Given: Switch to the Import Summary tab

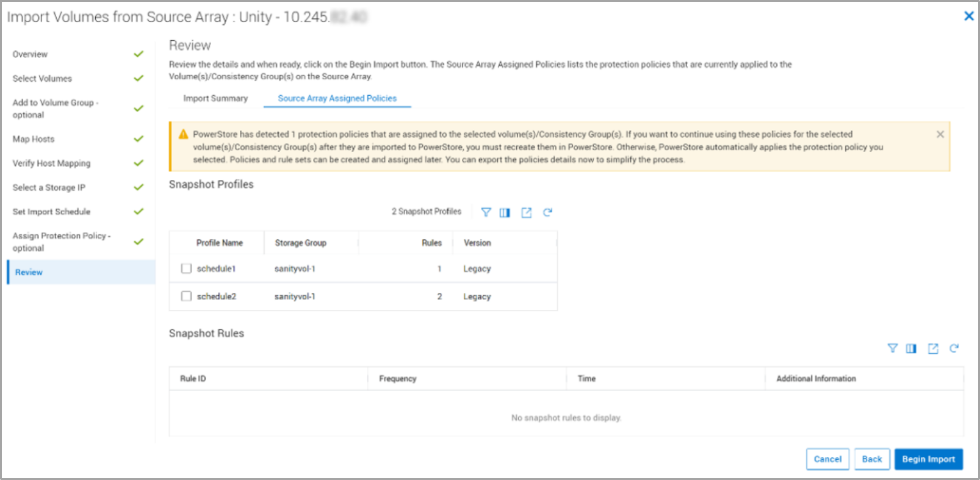Looking at the screenshot, I should pyautogui.click(x=215, y=98).
